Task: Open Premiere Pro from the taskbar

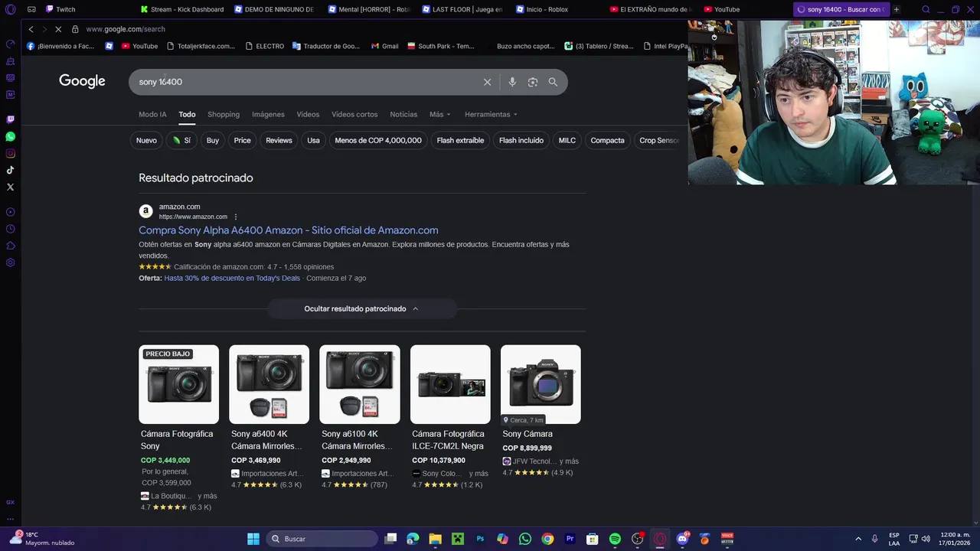Action: pyautogui.click(x=570, y=539)
